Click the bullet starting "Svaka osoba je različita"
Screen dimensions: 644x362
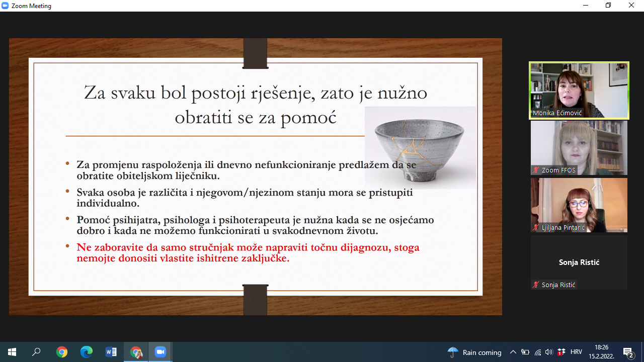[x=245, y=198]
